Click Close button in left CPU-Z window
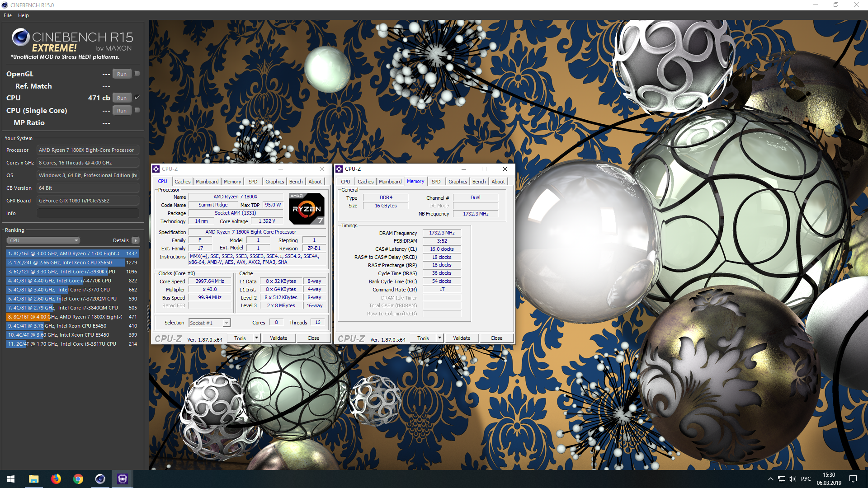 tap(313, 338)
